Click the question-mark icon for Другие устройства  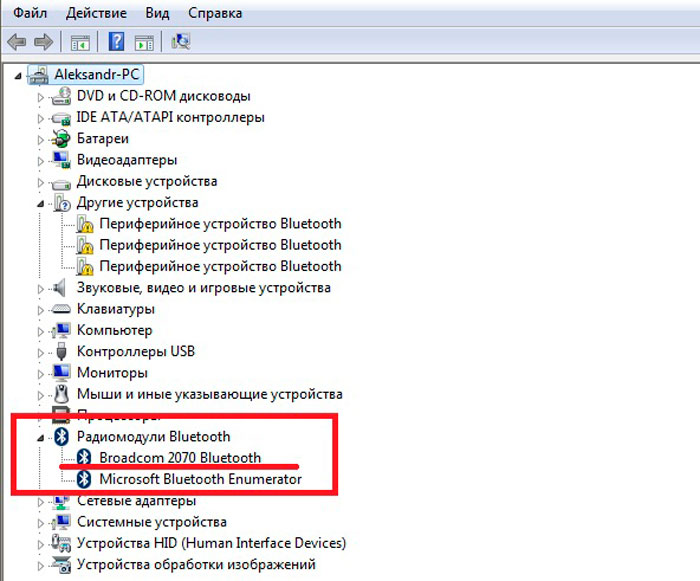pyautogui.click(x=62, y=202)
